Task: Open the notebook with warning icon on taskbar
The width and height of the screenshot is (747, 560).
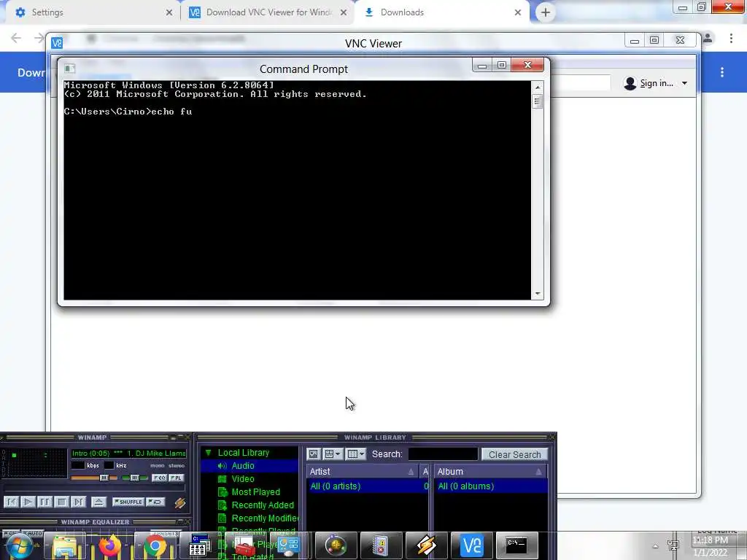Action: [381, 545]
